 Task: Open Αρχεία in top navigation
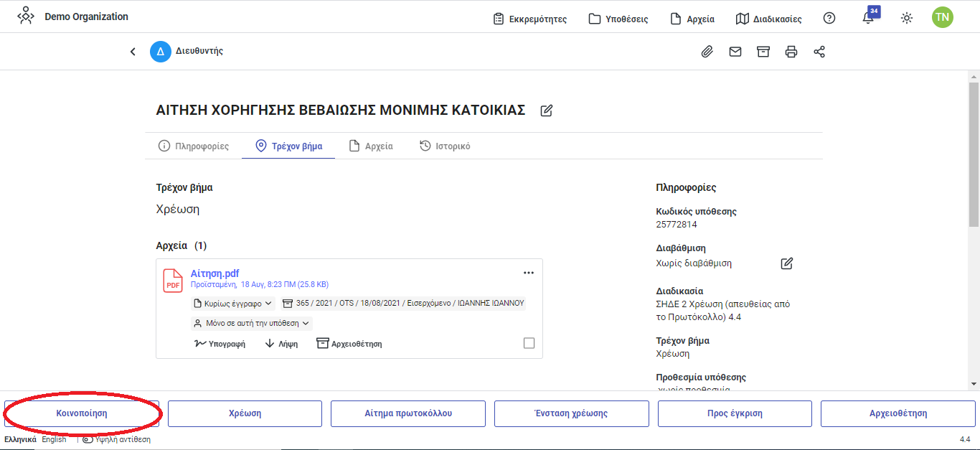pyautogui.click(x=692, y=19)
